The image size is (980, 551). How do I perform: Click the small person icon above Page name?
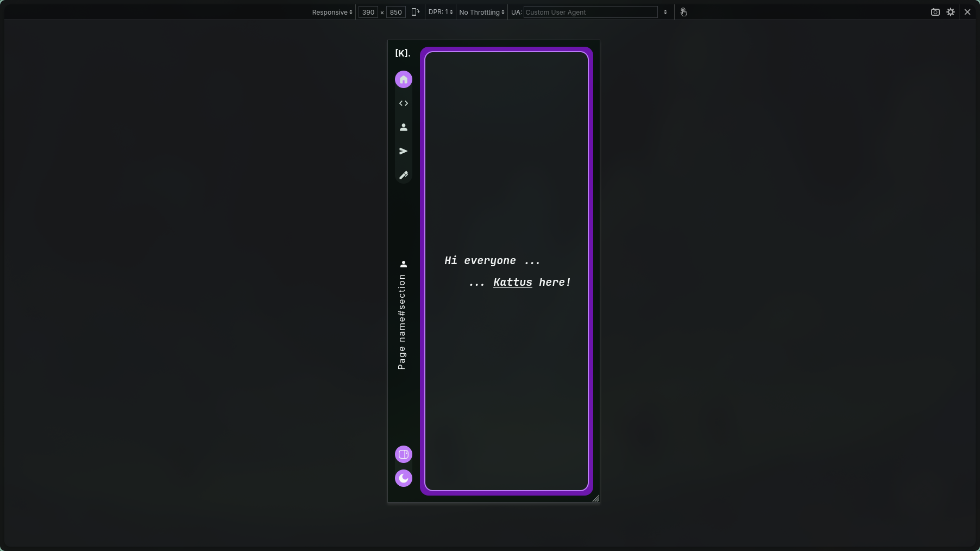(404, 264)
